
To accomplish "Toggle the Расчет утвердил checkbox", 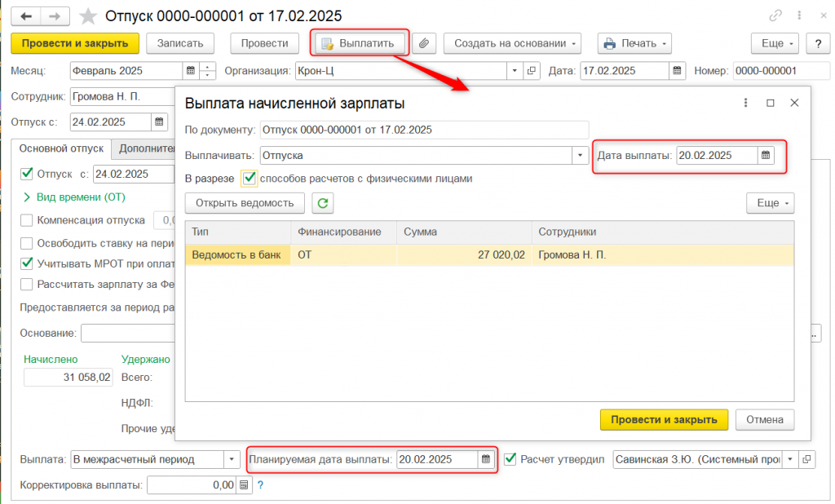I will point(510,458).
